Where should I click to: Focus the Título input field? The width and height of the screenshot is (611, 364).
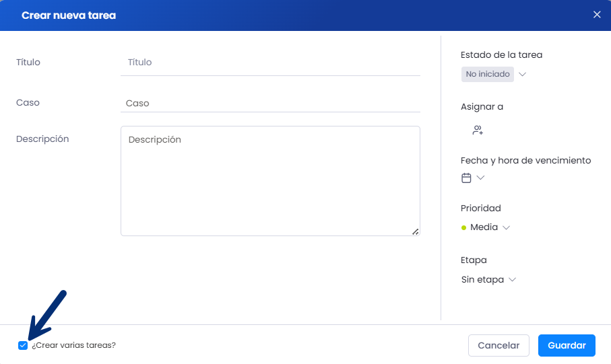point(270,63)
